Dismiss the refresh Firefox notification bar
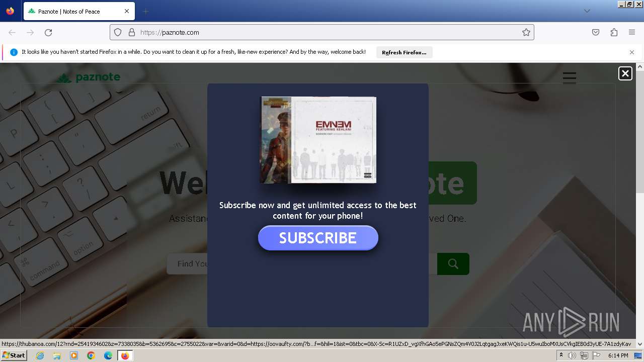Viewport: 644px width, 362px height. tap(632, 52)
